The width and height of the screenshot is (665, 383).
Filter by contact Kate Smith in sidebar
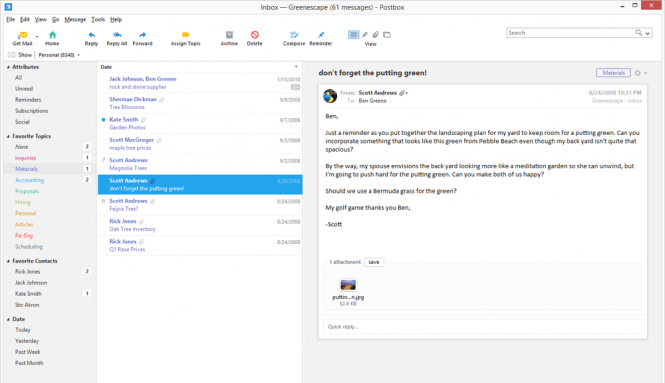[28, 294]
